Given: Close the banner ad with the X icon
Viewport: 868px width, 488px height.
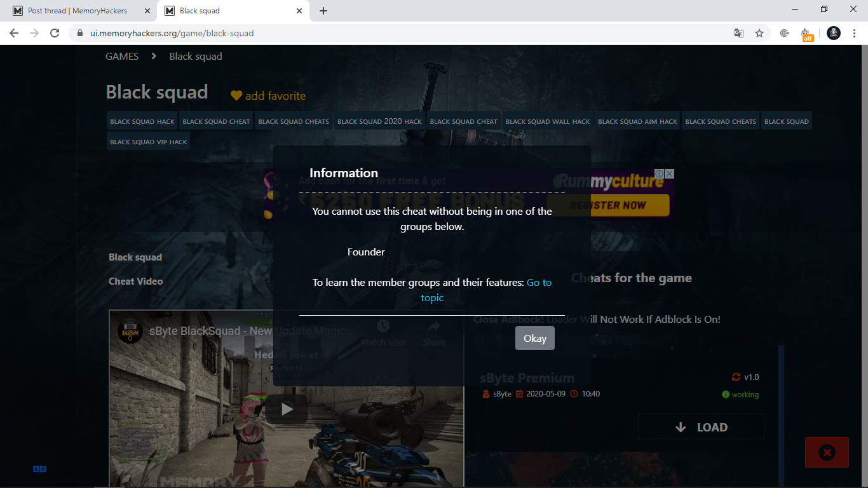Looking at the screenshot, I should pyautogui.click(x=670, y=173).
